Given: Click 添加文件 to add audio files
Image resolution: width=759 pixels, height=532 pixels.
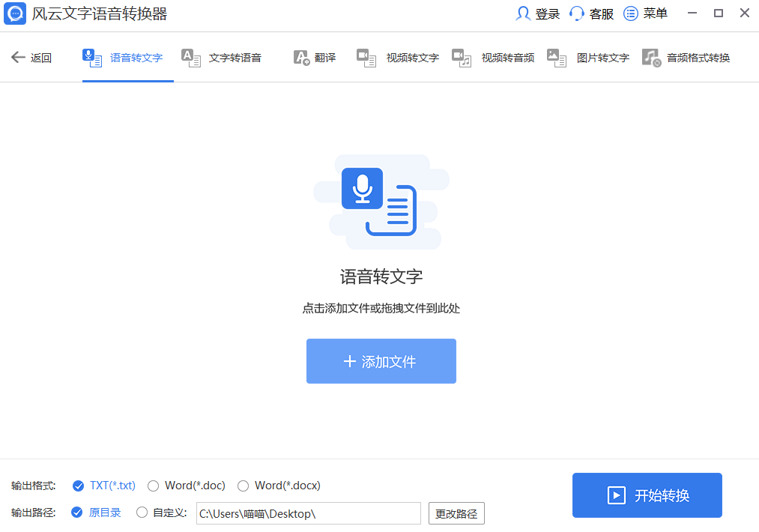Looking at the screenshot, I should click(x=381, y=361).
